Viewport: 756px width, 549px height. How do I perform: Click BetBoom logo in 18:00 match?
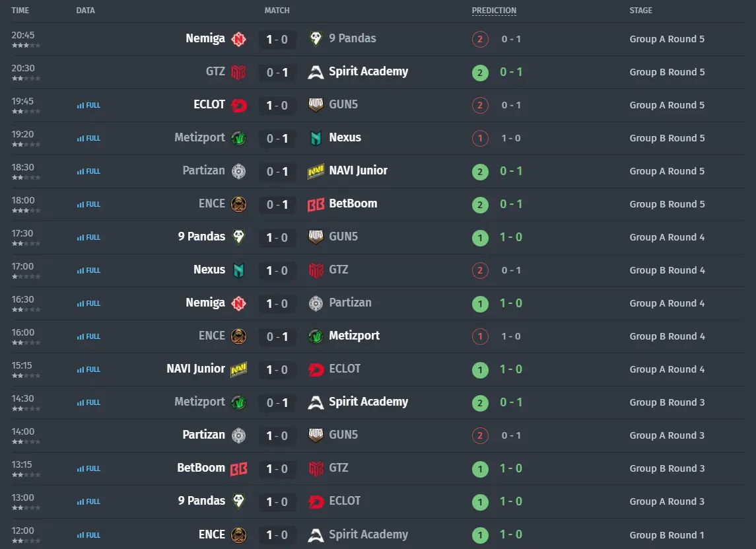[316, 205]
